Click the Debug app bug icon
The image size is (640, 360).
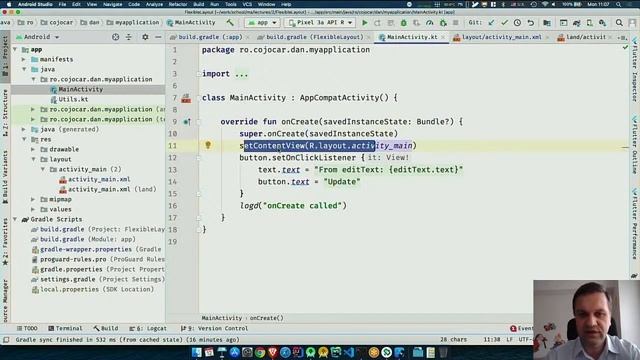(x=404, y=23)
